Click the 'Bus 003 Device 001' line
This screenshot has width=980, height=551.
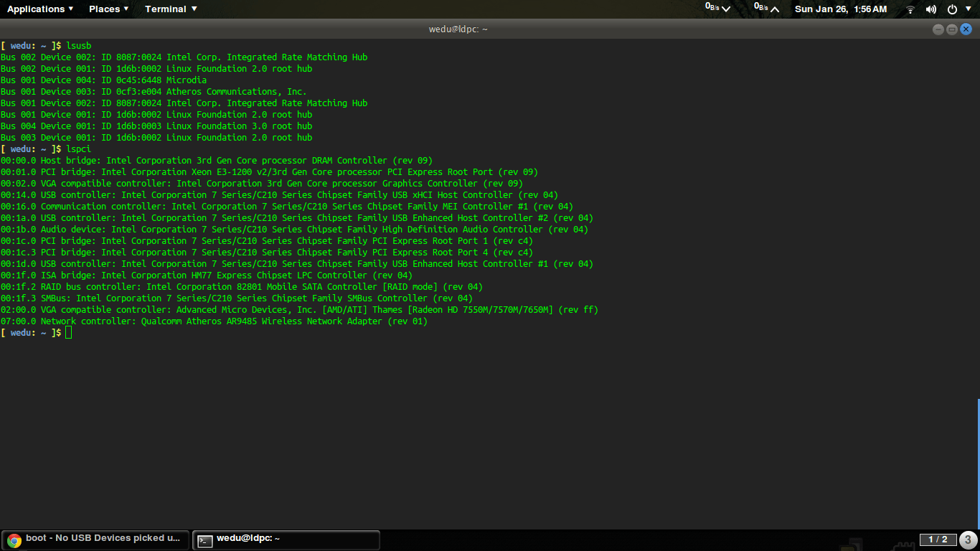point(156,138)
